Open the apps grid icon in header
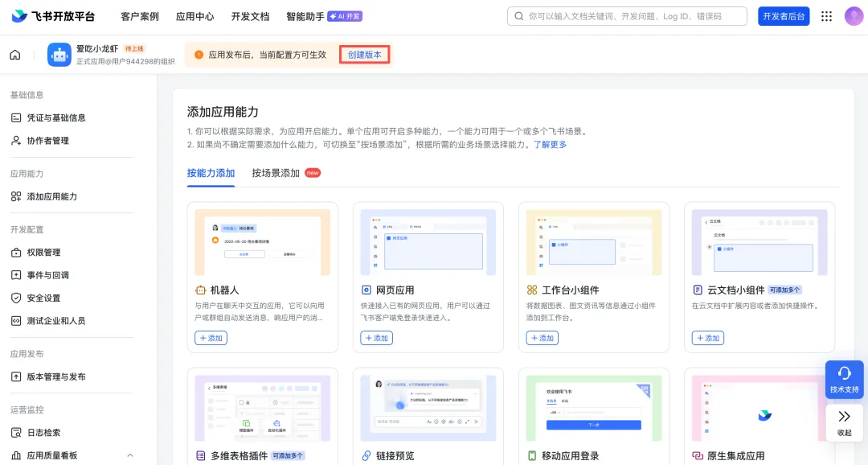 click(826, 16)
